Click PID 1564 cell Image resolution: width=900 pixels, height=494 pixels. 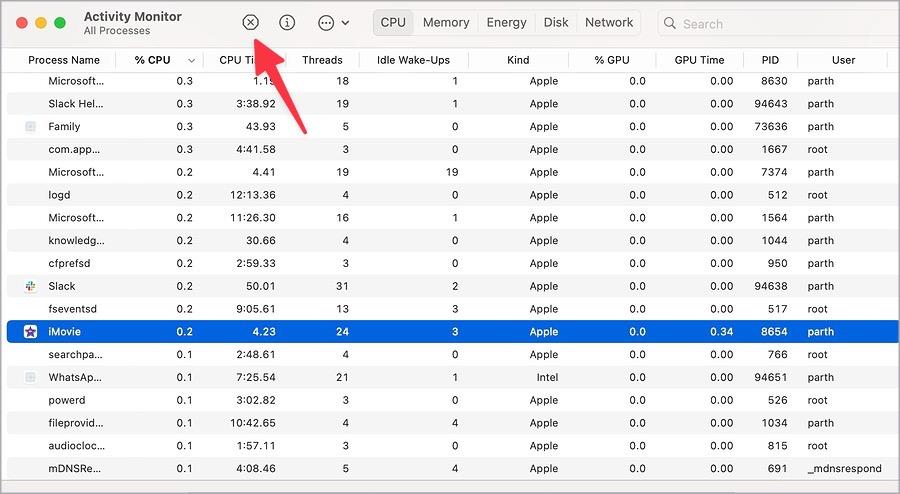pyautogui.click(x=774, y=217)
